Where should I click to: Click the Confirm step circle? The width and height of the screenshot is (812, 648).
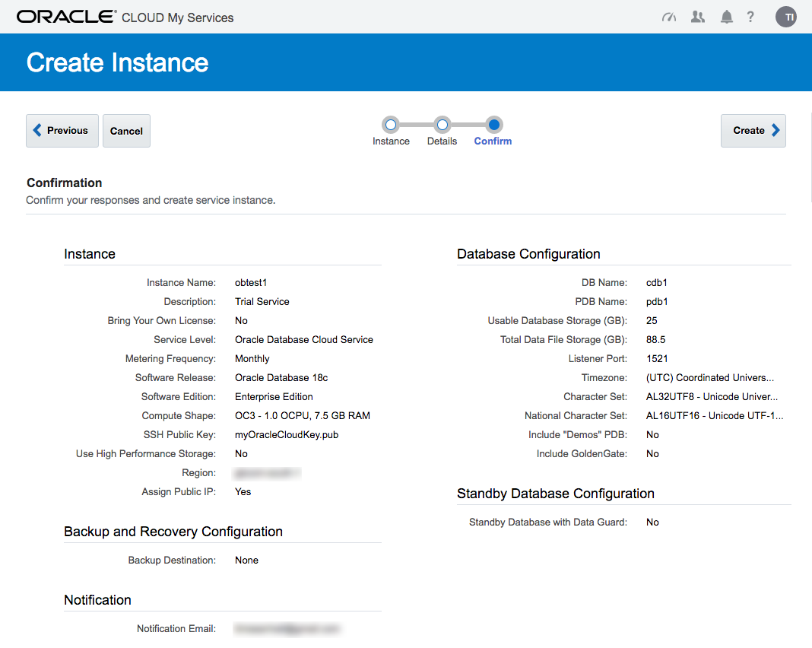(x=494, y=125)
